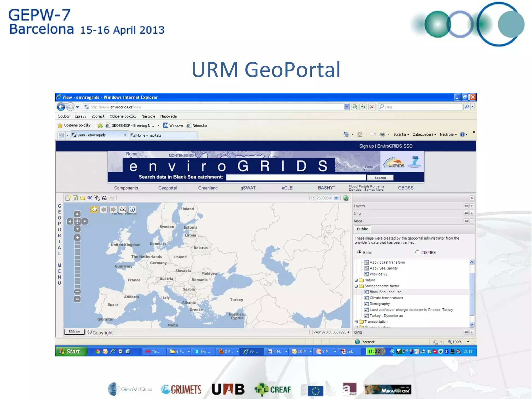Collapse the Maps panel

pyautogui.click(x=472, y=221)
